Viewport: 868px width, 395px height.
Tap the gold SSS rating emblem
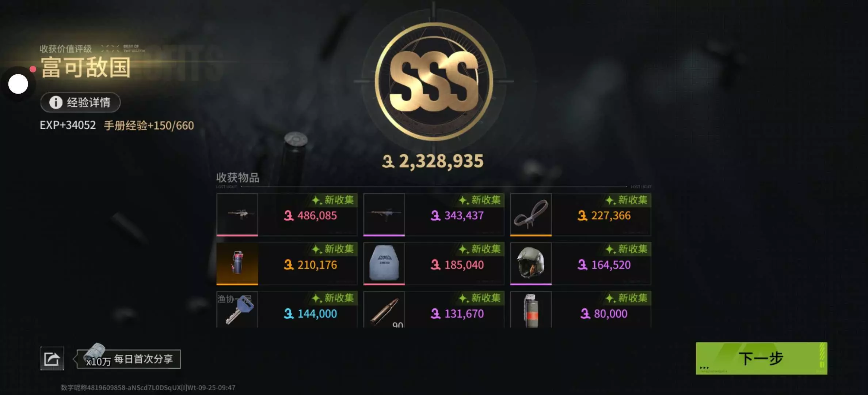[434, 81]
